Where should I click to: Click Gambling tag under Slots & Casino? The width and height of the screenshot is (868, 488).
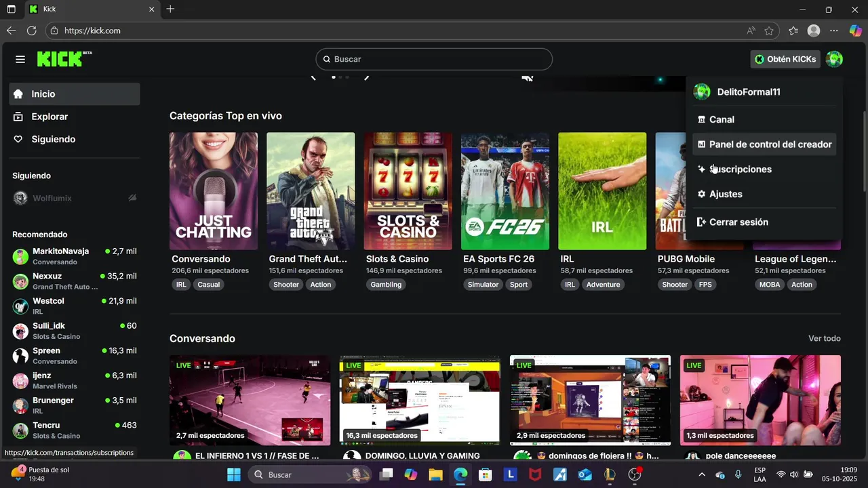pos(386,285)
